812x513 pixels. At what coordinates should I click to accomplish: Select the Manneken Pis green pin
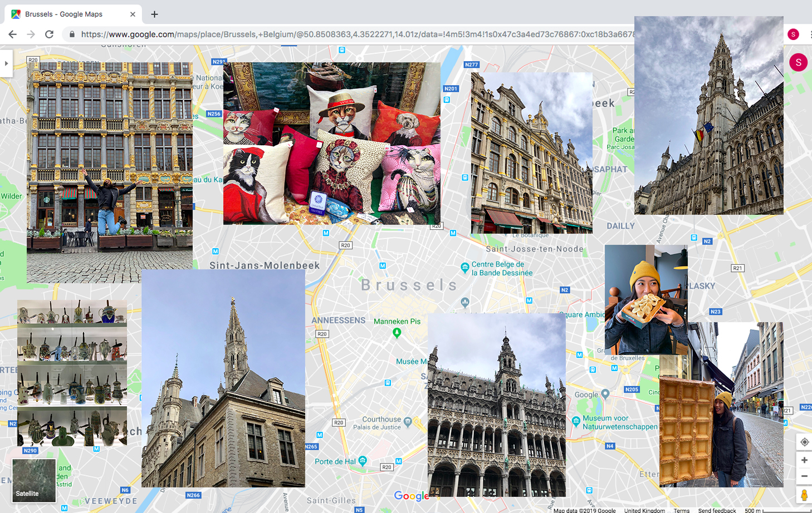pos(397,333)
